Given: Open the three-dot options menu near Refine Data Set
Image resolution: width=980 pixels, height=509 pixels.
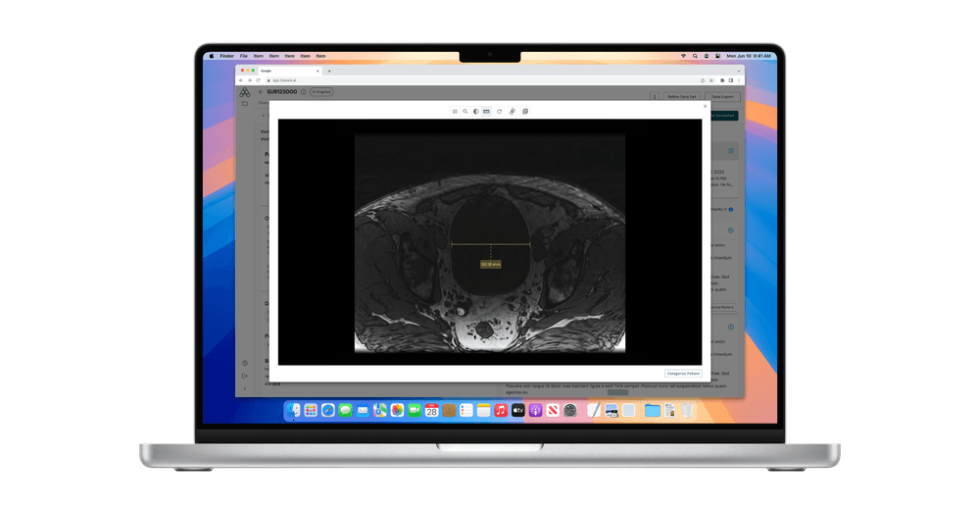Looking at the screenshot, I should pyautogui.click(x=655, y=97).
